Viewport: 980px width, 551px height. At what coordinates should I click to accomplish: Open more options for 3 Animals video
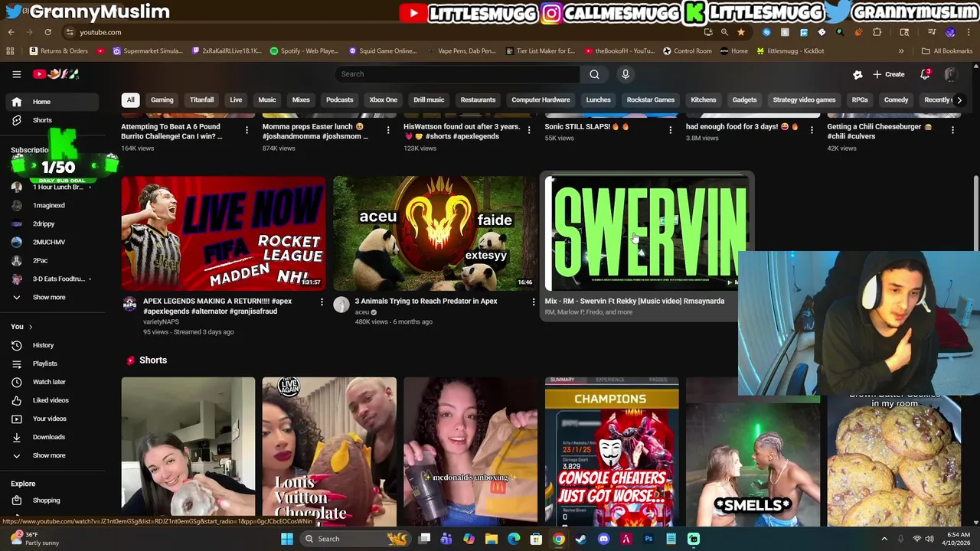click(x=534, y=302)
